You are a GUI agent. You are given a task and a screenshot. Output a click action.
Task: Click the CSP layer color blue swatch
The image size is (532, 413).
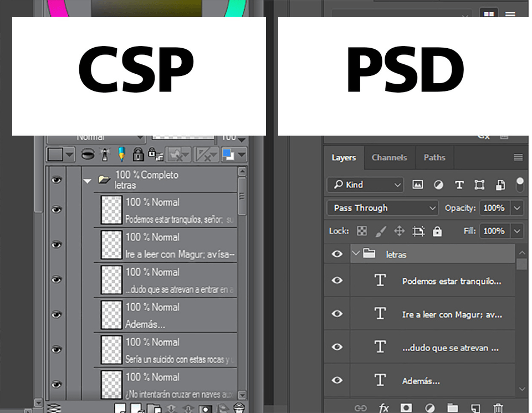[228, 154]
